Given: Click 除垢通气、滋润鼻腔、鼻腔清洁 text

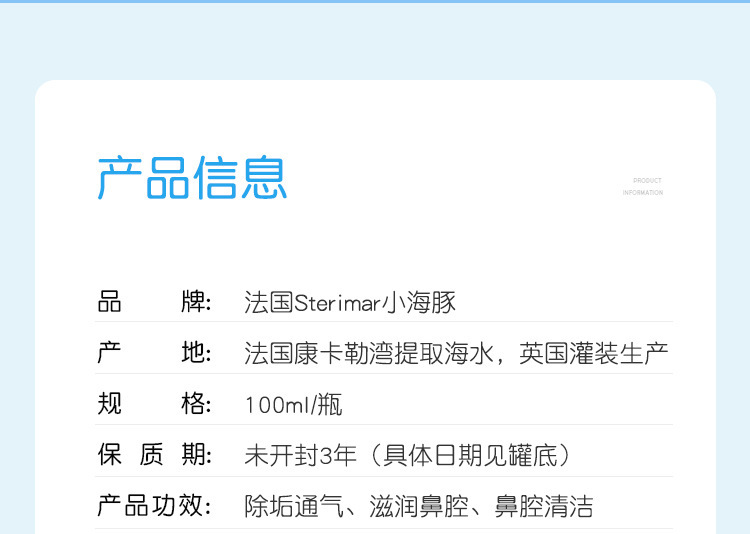Looking at the screenshot, I should pyautogui.click(x=419, y=506).
